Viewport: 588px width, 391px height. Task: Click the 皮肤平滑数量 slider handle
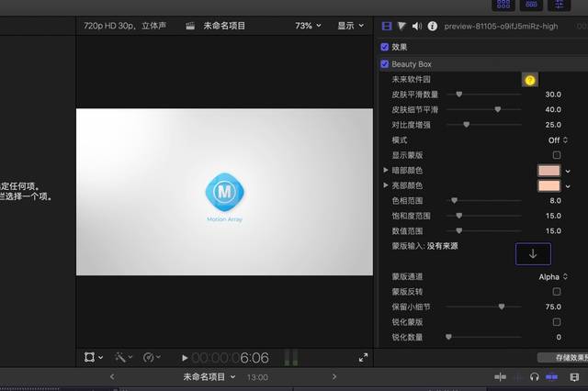point(459,95)
